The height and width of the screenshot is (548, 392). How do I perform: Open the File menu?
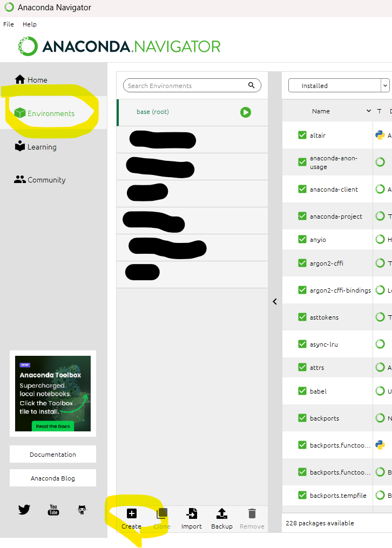tap(9, 24)
